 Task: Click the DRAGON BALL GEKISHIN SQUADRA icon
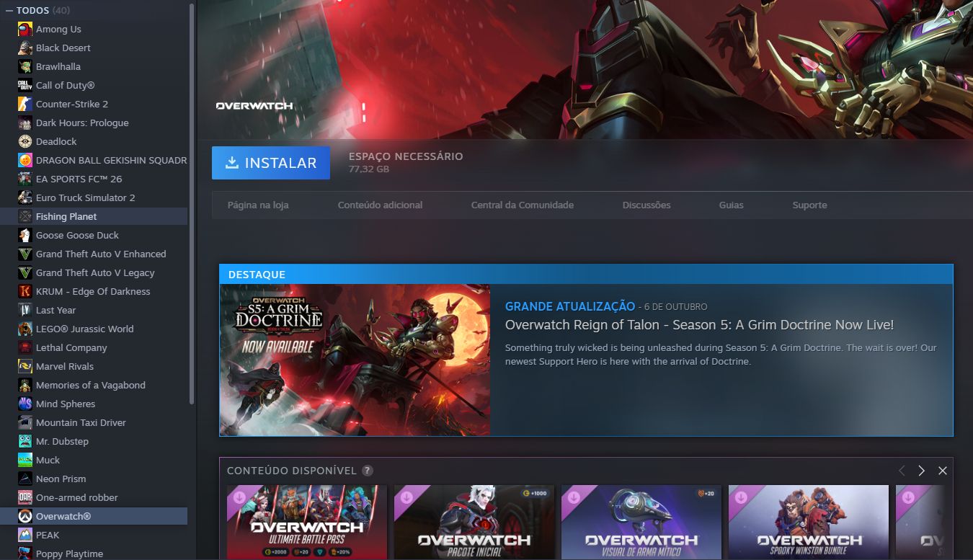(25, 161)
